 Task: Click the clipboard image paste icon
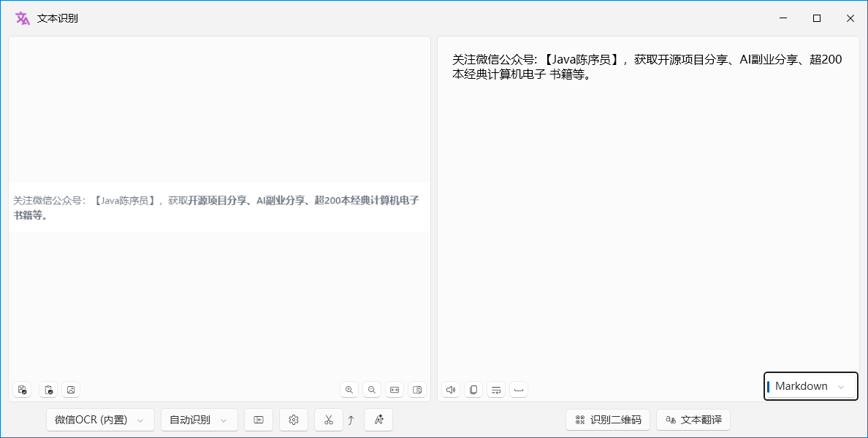[x=48, y=390]
